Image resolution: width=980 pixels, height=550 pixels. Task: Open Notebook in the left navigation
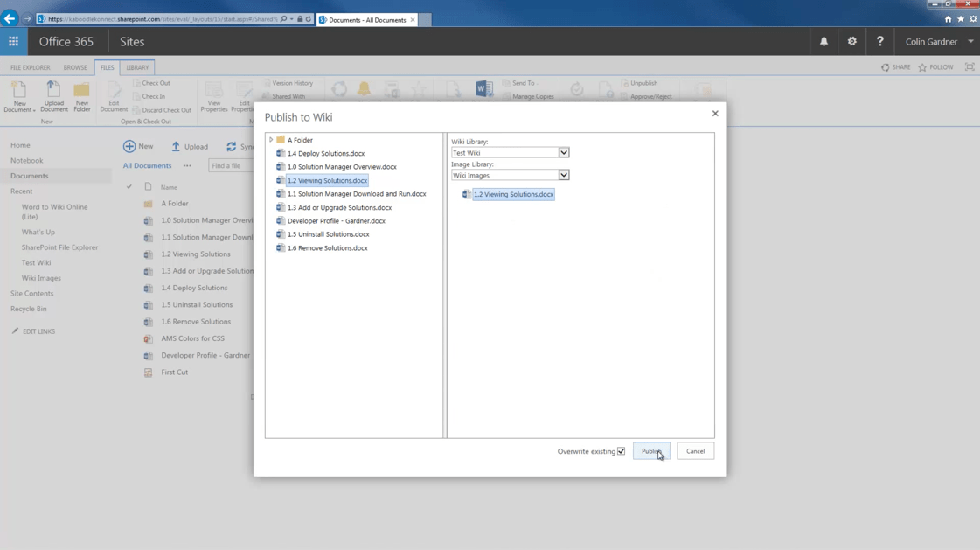[27, 161]
